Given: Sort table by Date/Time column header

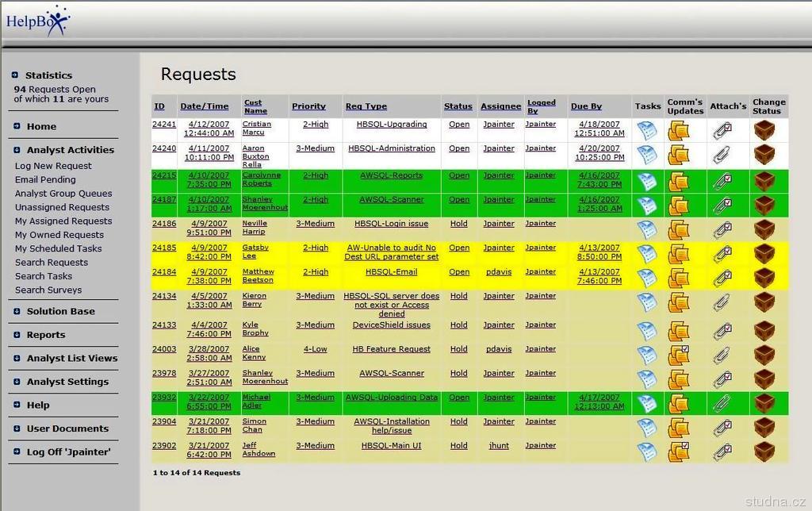Looking at the screenshot, I should (204, 106).
